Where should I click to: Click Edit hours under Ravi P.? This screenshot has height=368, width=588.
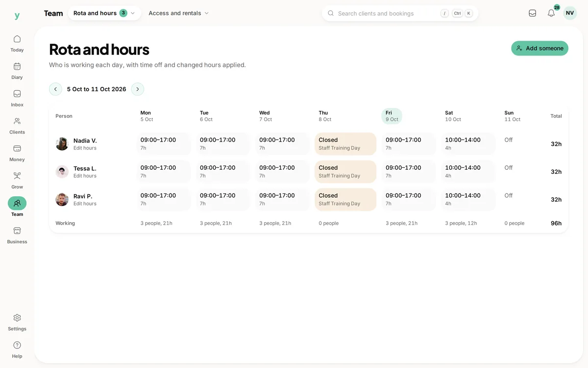85,204
